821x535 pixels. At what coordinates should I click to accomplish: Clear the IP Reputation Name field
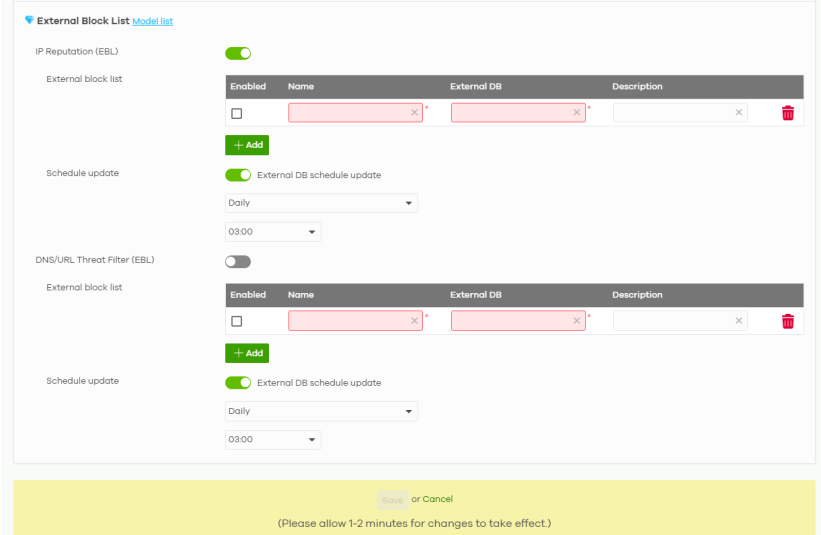[x=414, y=113]
